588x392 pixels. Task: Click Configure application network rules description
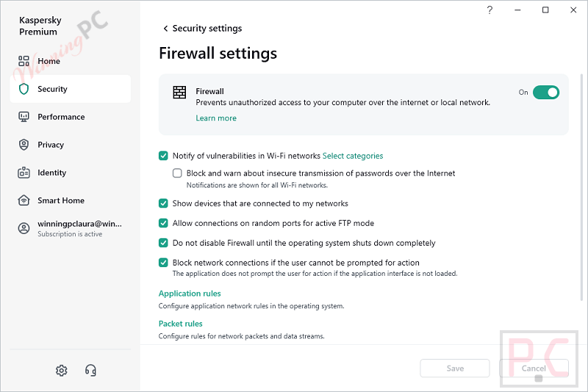(x=251, y=306)
